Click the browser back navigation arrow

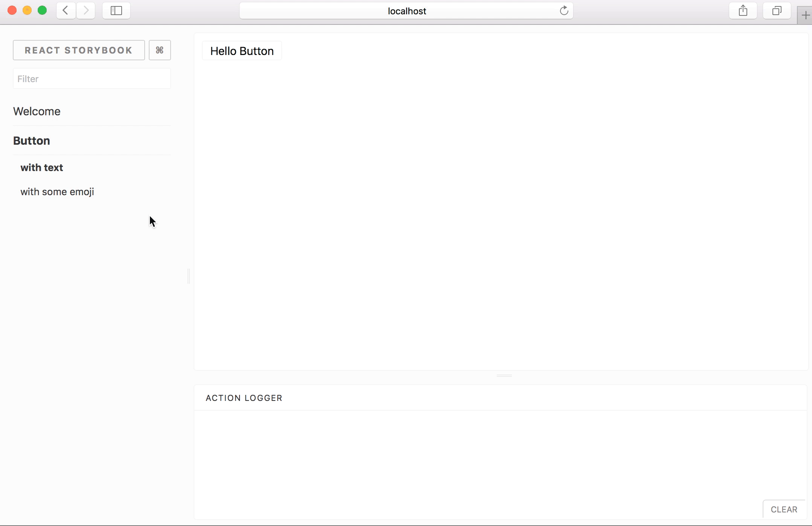tap(66, 11)
